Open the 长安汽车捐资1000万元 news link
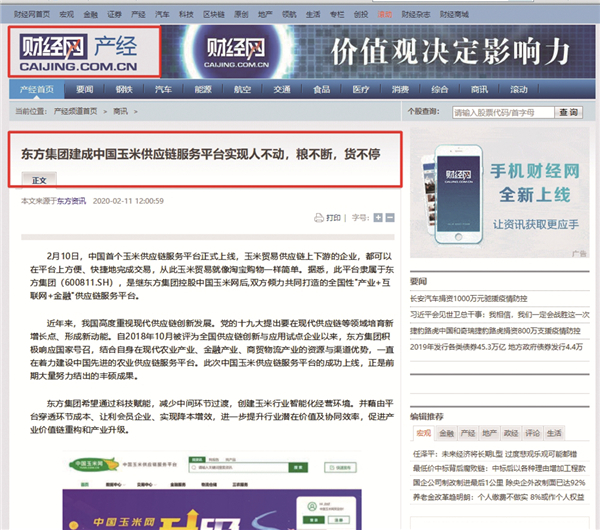The height and width of the screenshot is (530, 600). tap(469, 298)
